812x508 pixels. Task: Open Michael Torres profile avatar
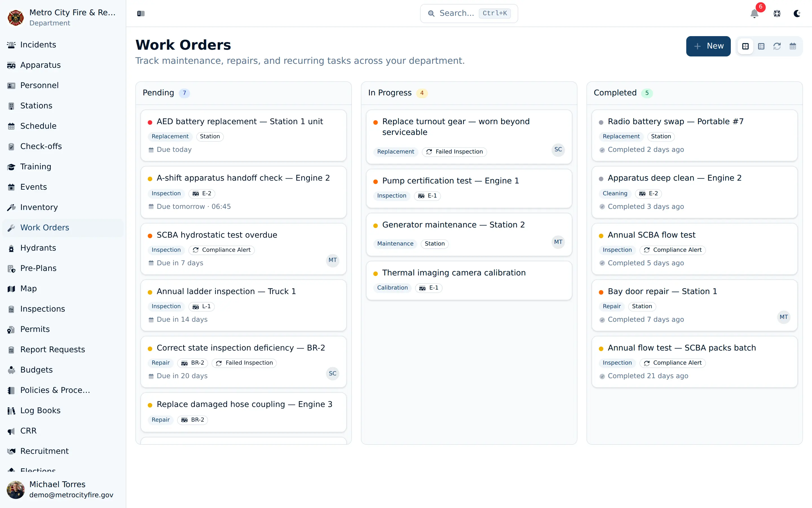click(x=16, y=490)
